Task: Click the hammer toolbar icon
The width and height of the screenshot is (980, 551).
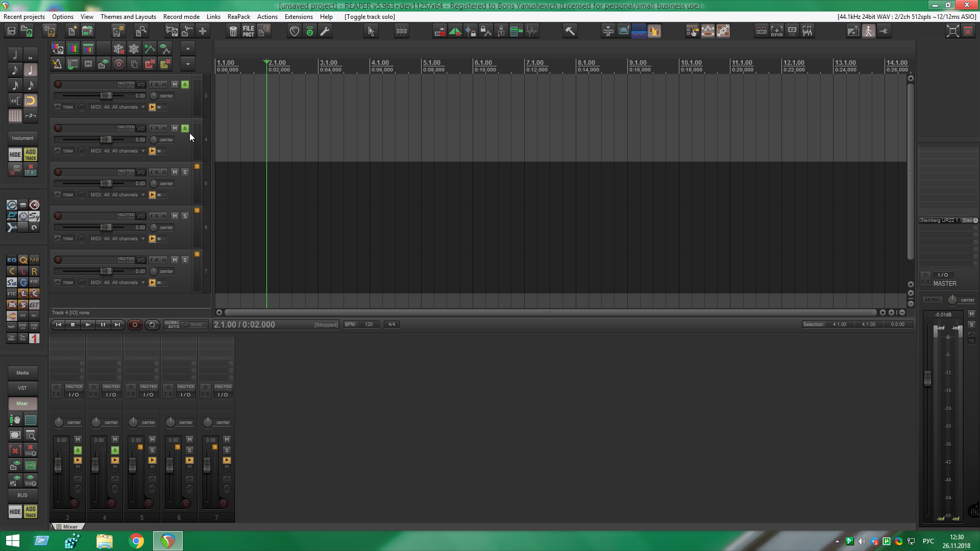Action: [570, 32]
